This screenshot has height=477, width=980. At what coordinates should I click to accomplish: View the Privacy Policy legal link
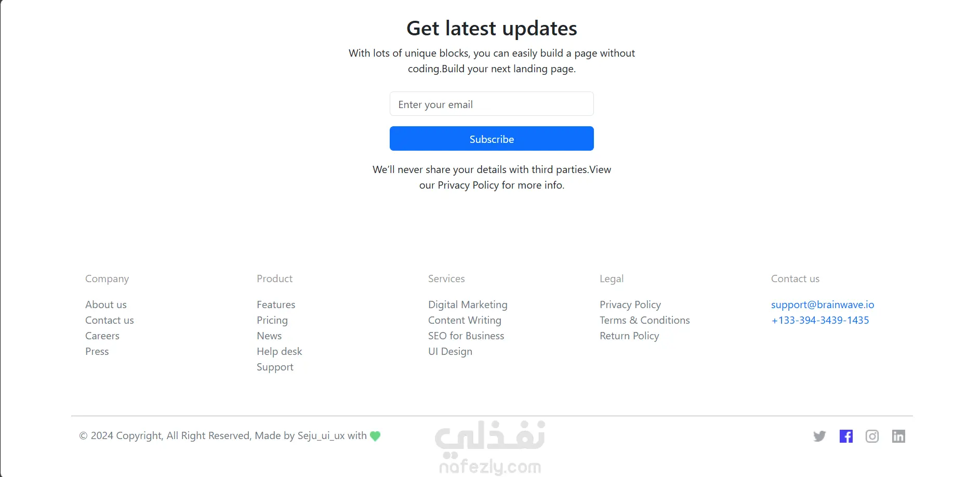point(630,304)
